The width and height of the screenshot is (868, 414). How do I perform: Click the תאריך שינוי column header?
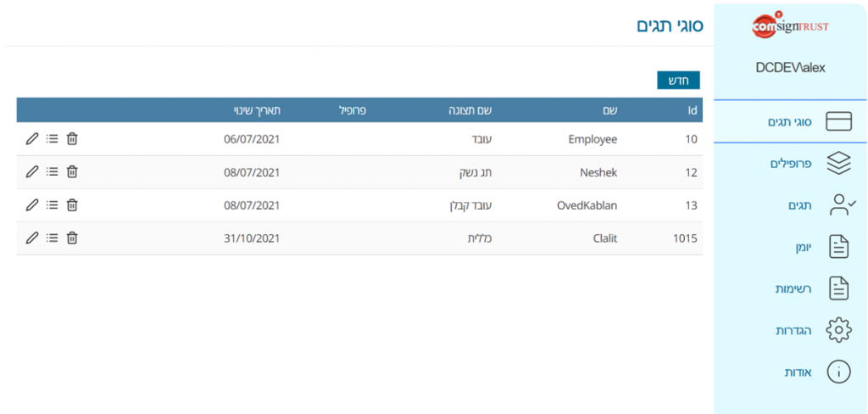(x=257, y=110)
